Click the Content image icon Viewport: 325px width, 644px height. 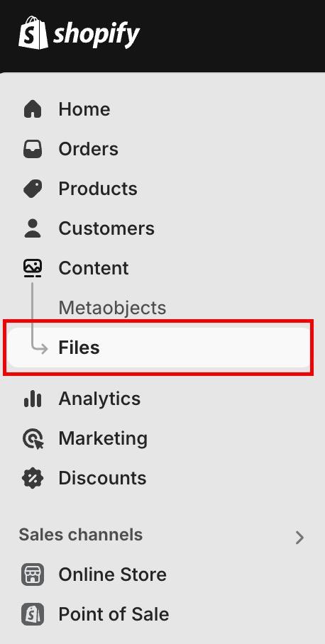coord(33,268)
